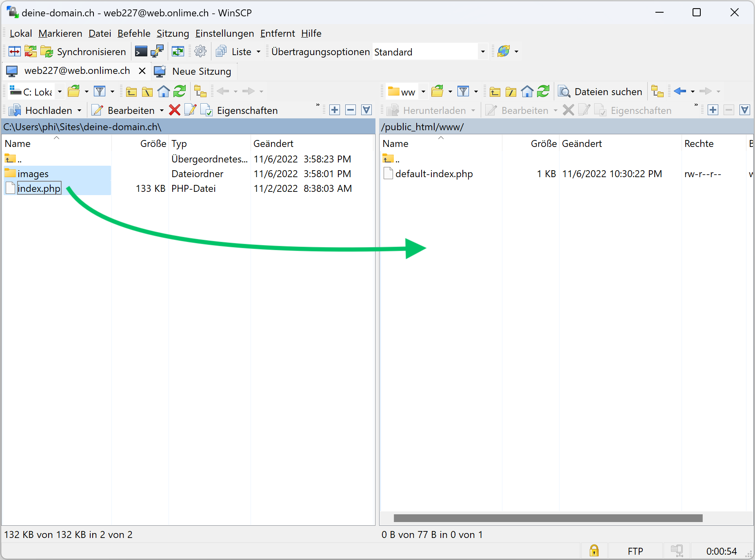
Task: Click the local unselect-files minus icon
Action: coord(351,110)
